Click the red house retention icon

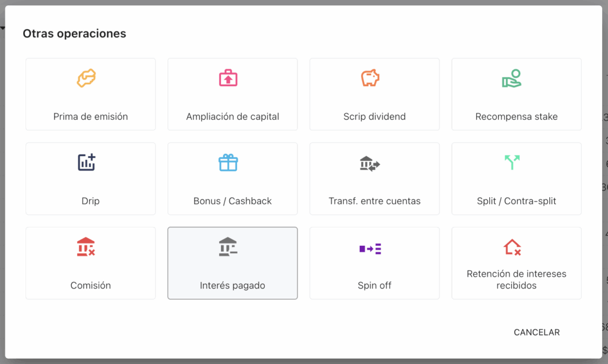(512, 247)
